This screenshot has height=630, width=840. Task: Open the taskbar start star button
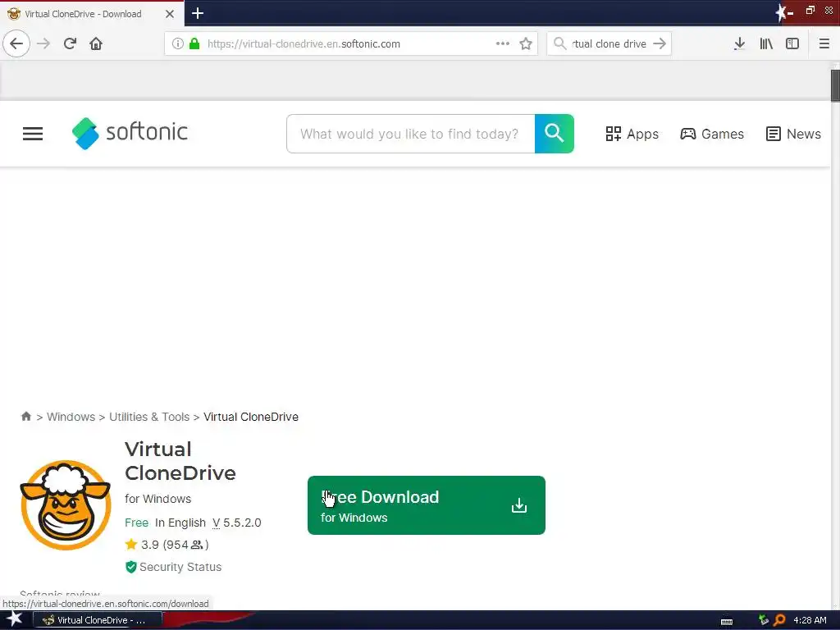[15, 620]
